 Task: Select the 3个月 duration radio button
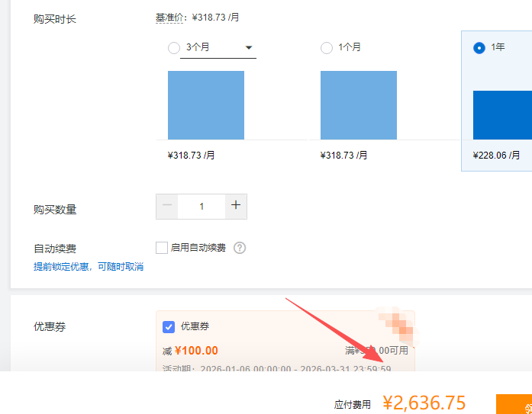(x=173, y=48)
